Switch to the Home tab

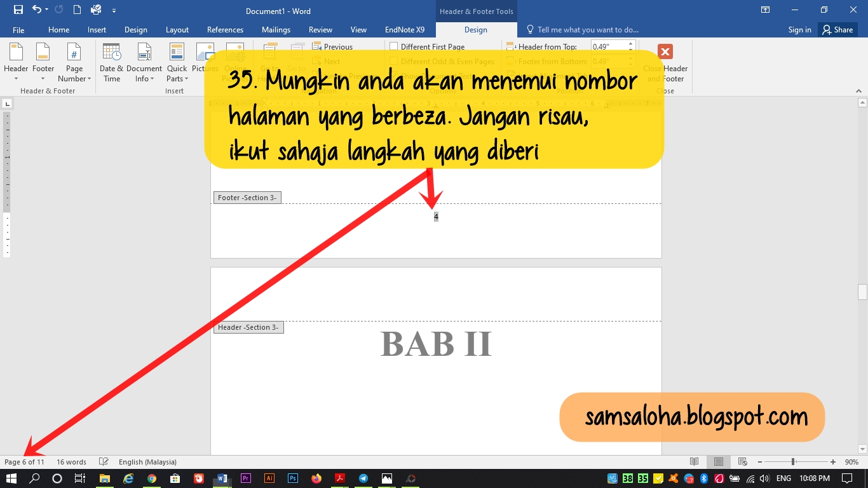[x=58, y=30]
